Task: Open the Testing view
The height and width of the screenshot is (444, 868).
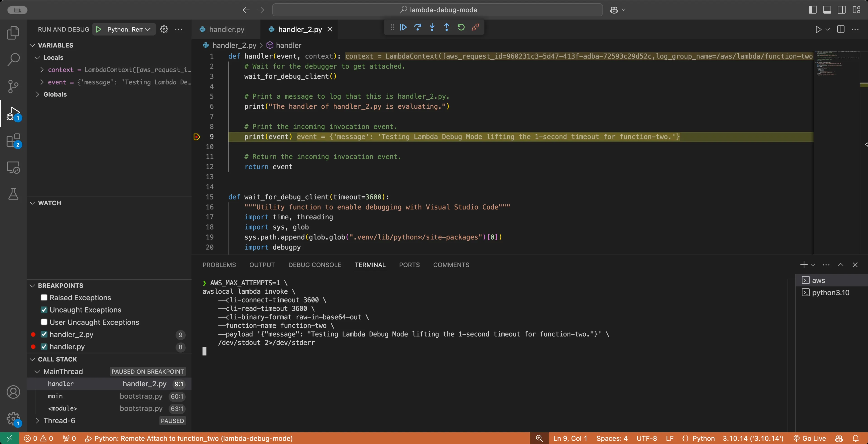Action: pyautogui.click(x=13, y=194)
